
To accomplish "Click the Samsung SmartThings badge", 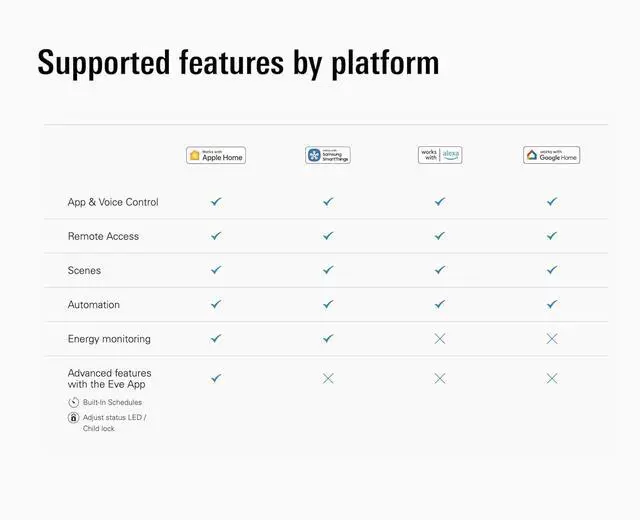I will (x=328, y=155).
